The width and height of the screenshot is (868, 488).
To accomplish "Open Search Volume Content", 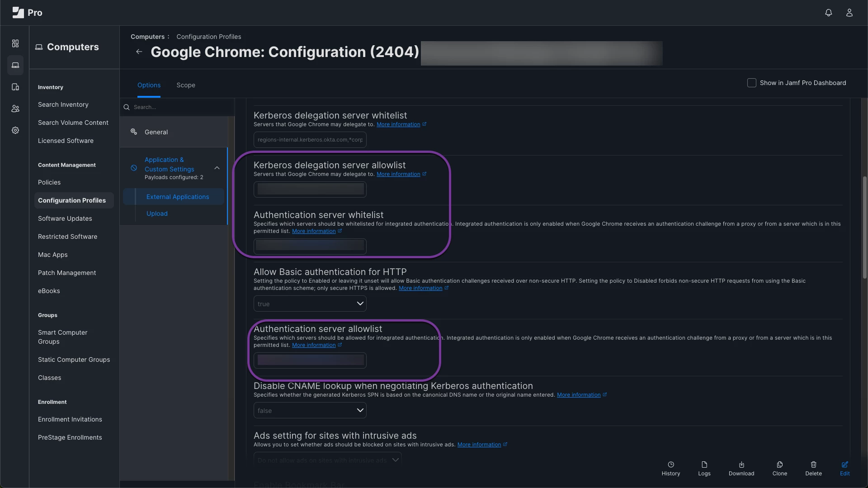I will coord(73,123).
